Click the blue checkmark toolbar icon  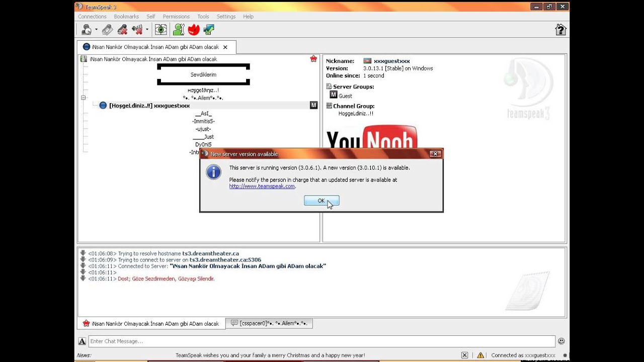[209, 30]
